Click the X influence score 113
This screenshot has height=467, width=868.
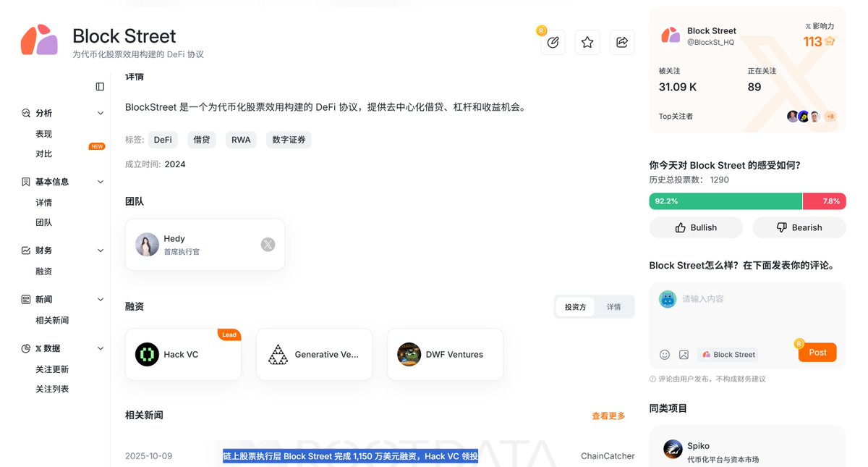pos(819,42)
